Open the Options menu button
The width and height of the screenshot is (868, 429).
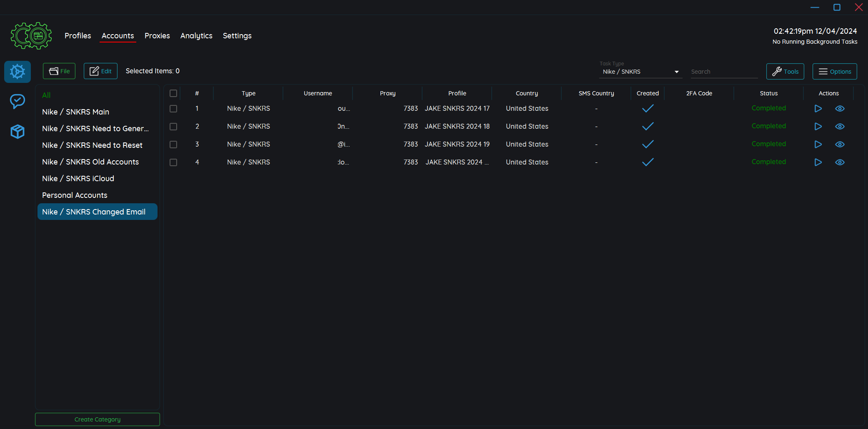(835, 72)
